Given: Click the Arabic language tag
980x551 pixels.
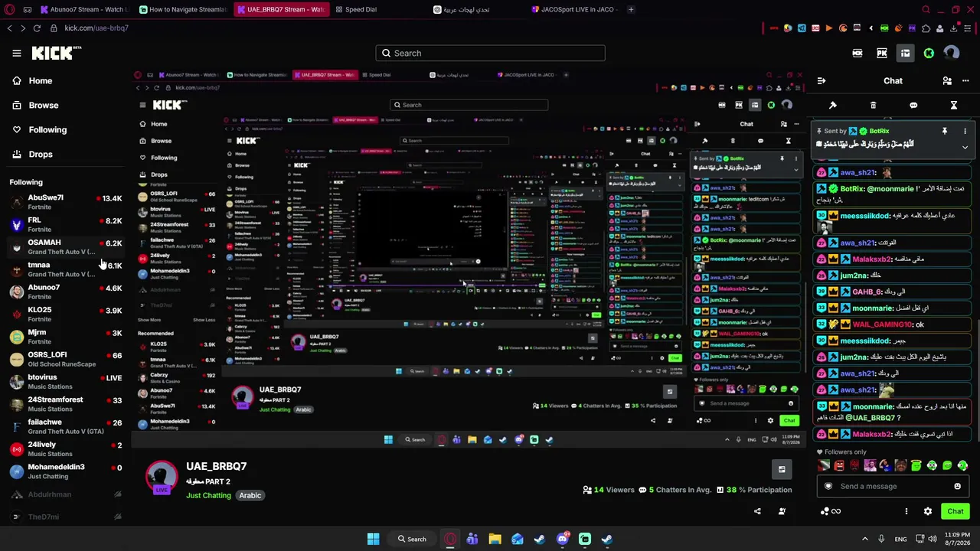Looking at the screenshot, I should click(x=250, y=495).
